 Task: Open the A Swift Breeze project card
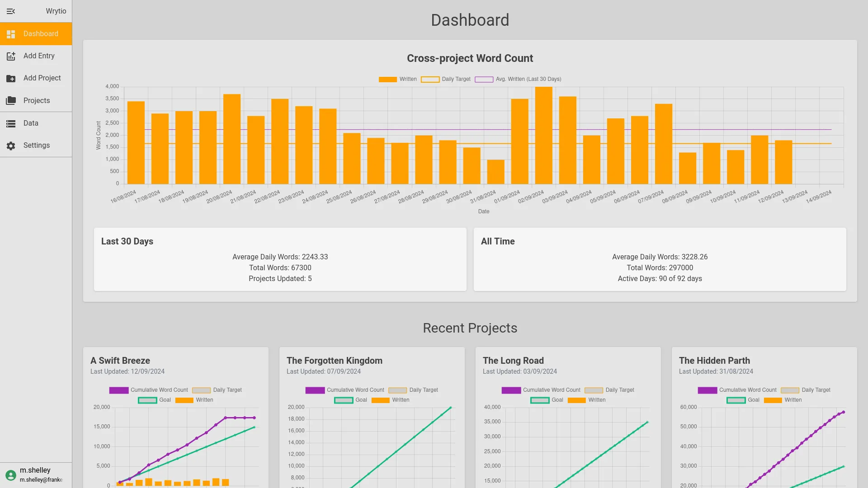coord(120,361)
